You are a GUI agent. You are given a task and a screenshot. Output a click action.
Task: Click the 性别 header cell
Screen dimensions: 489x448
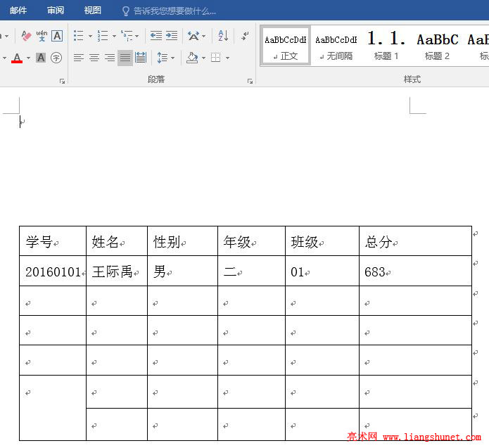182,241
